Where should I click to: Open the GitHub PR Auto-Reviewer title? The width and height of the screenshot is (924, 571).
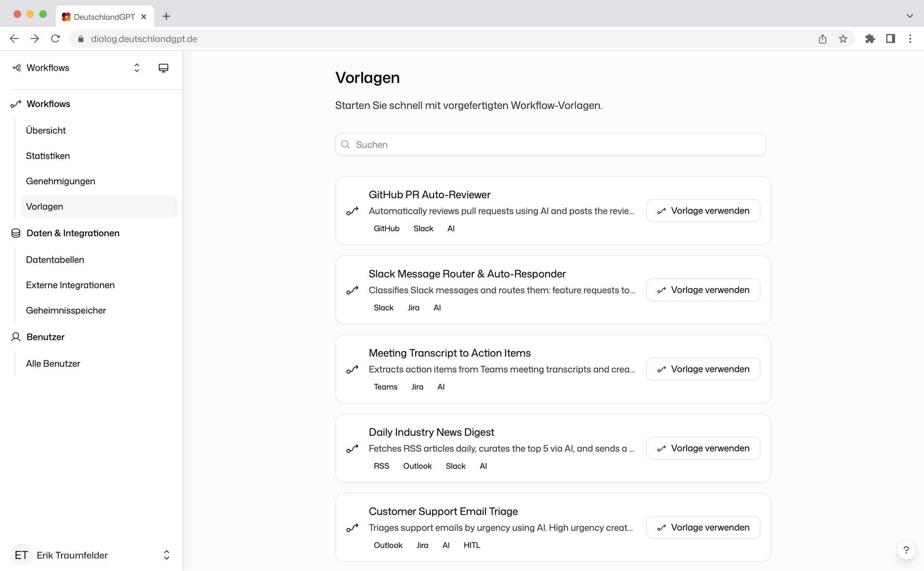point(429,195)
